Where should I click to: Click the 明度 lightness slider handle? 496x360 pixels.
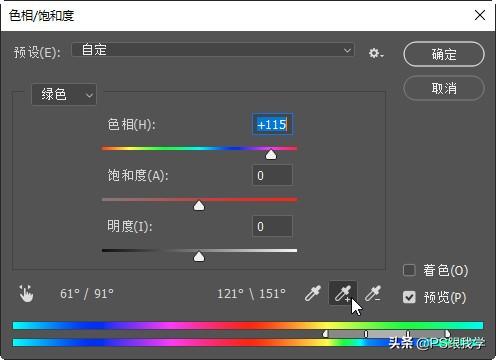(x=199, y=256)
